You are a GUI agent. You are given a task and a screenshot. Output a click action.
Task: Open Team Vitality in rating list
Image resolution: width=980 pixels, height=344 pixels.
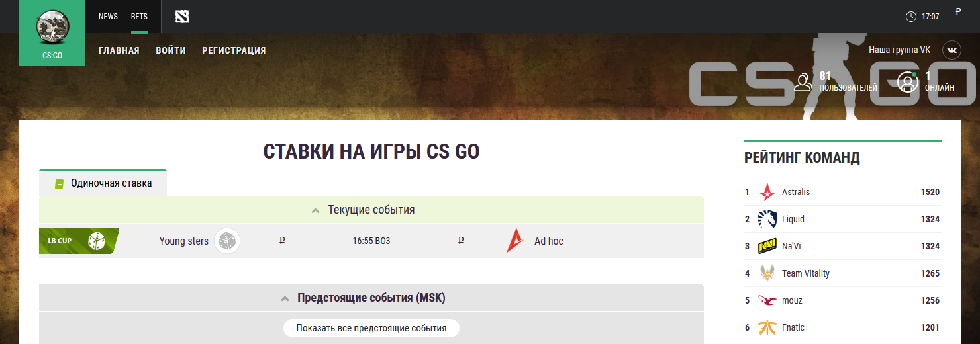(x=806, y=273)
